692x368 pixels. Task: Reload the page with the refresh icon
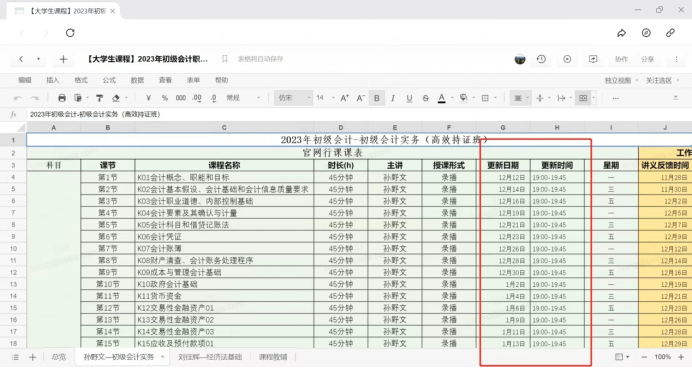[70, 33]
